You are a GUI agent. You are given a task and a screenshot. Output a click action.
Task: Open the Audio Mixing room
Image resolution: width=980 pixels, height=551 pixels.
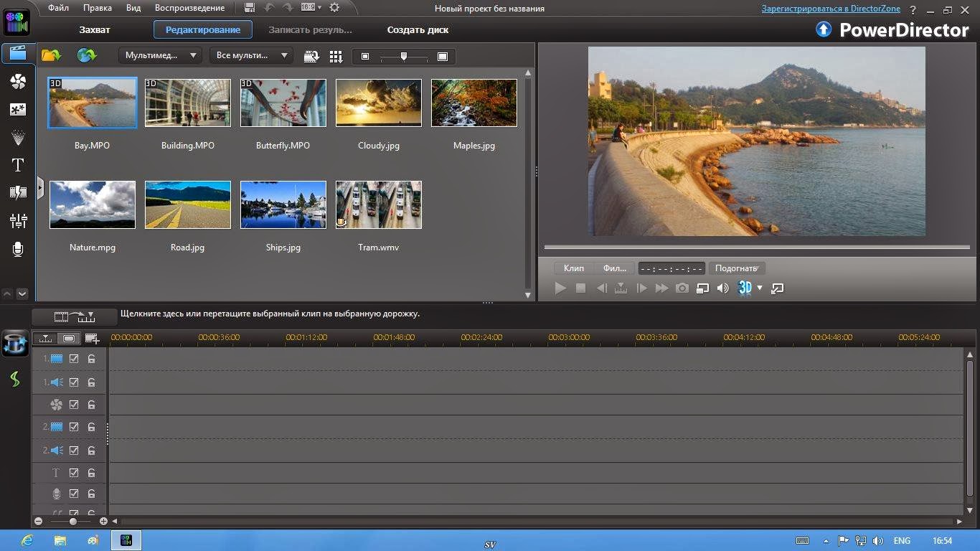[18, 221]
